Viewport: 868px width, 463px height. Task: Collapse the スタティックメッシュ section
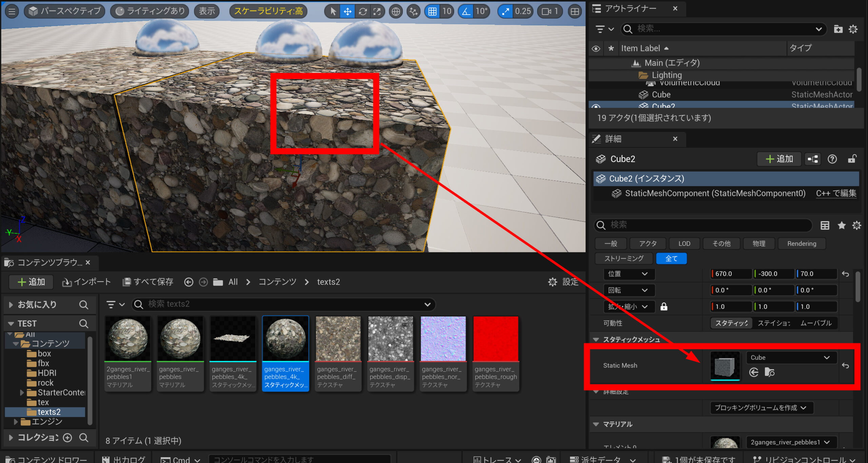tap(596, 339)
